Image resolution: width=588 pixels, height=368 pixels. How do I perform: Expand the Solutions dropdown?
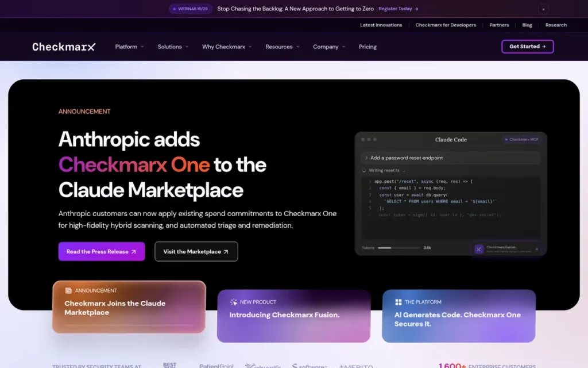tap(173, 47)
